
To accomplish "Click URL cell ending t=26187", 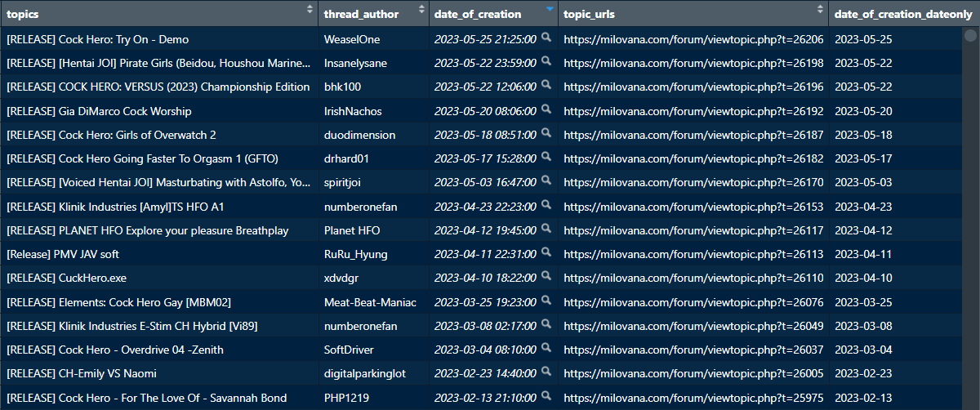I will coord(693,135).
